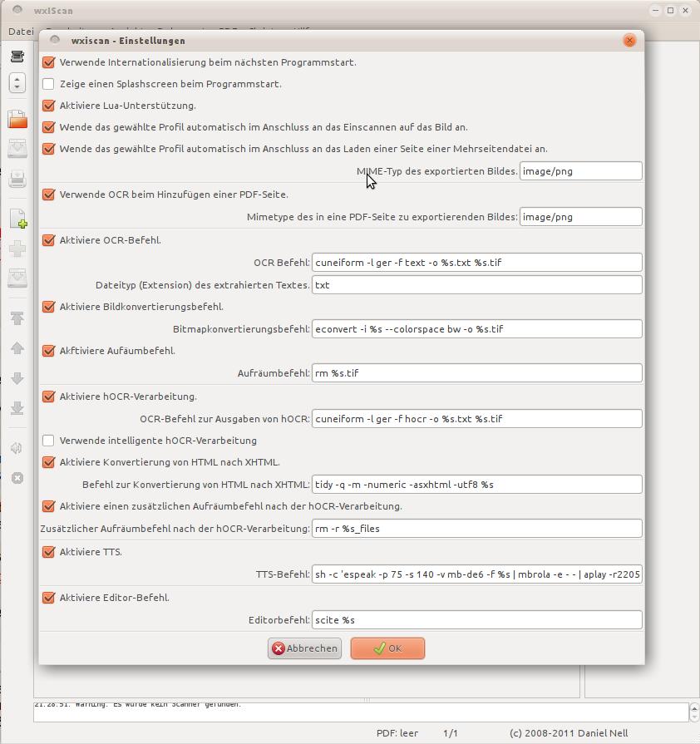Click the Dateityp (Extension) txt field
The width and height of the screenshot is (700, 744).
coord(477,284)
